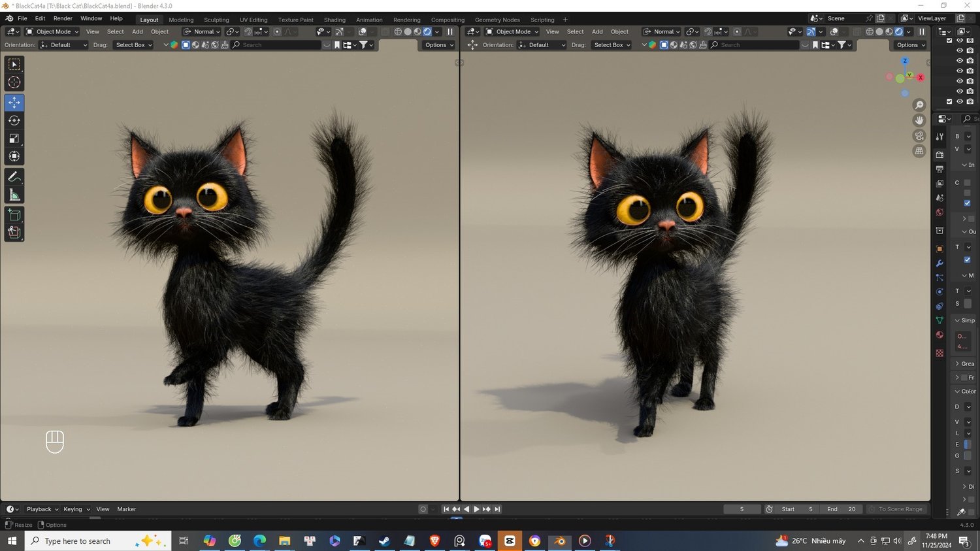The image size is (980, 551).
Task: Select the Select Box tool in left toolbar
Action: pos(14,64)
